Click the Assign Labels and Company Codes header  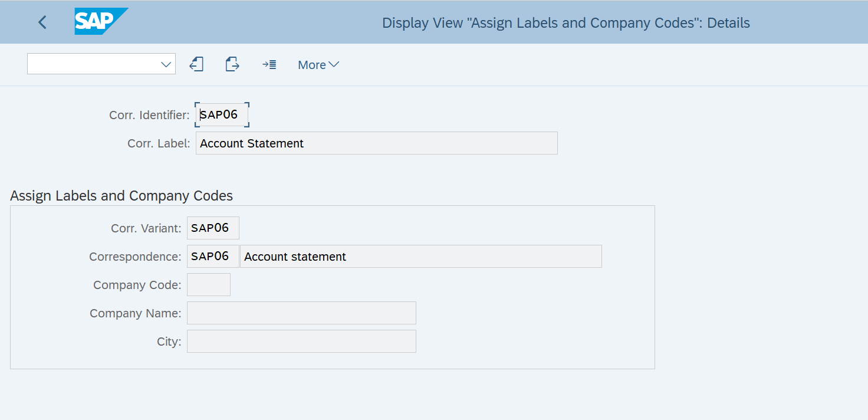coord(121,195)
